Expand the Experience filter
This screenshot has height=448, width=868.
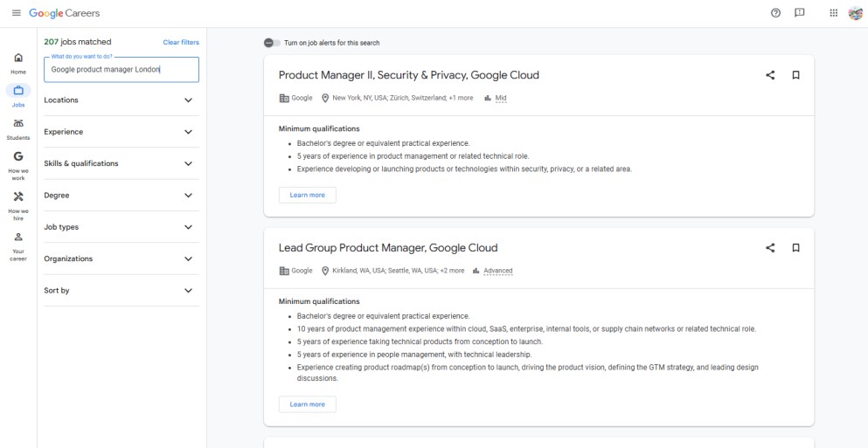click(x=122, y=132)
